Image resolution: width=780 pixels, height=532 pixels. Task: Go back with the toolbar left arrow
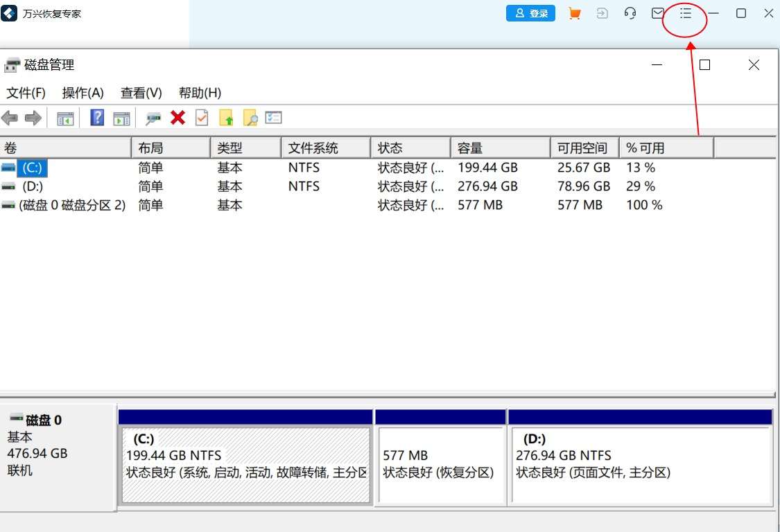pos(10,118)
